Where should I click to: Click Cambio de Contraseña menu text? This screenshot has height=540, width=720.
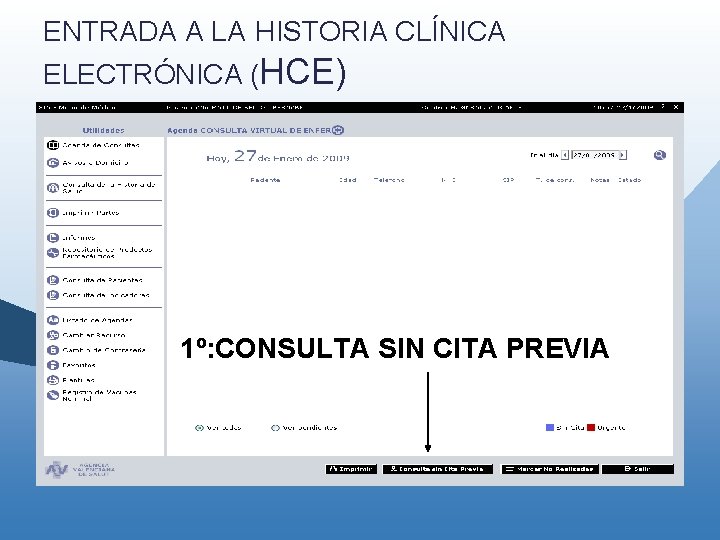(x=104, y=350)
